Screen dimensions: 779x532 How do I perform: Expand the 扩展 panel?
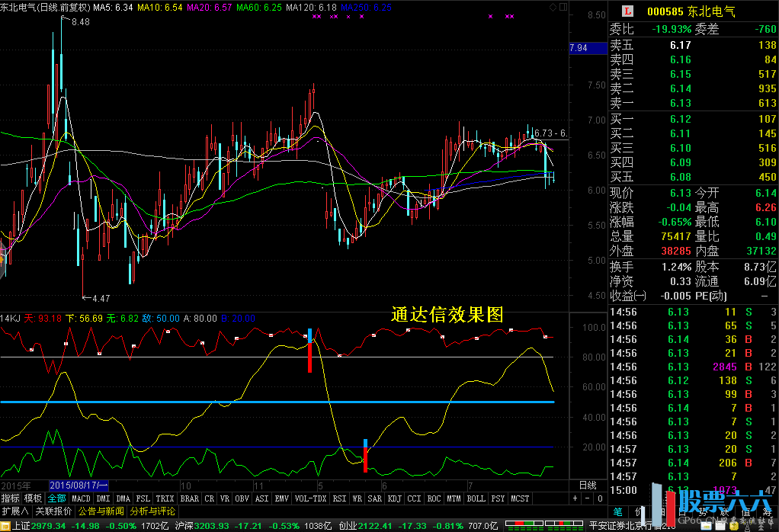(14, 511)
